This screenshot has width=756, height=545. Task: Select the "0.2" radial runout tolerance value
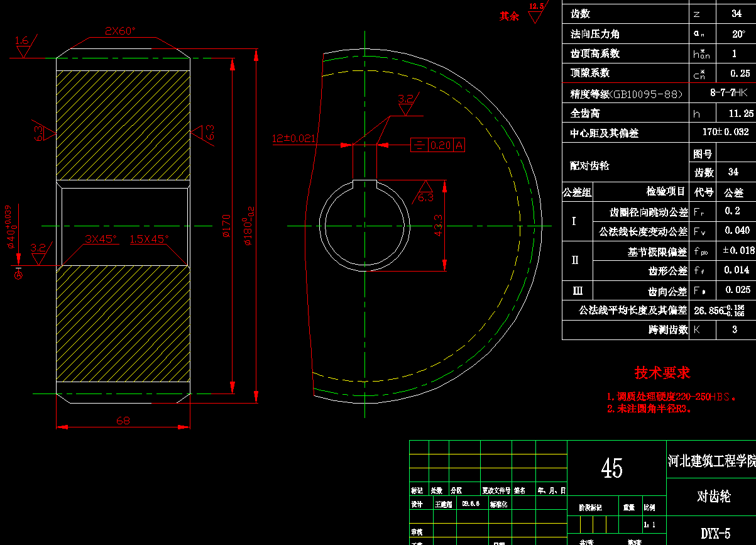[732, 211]
